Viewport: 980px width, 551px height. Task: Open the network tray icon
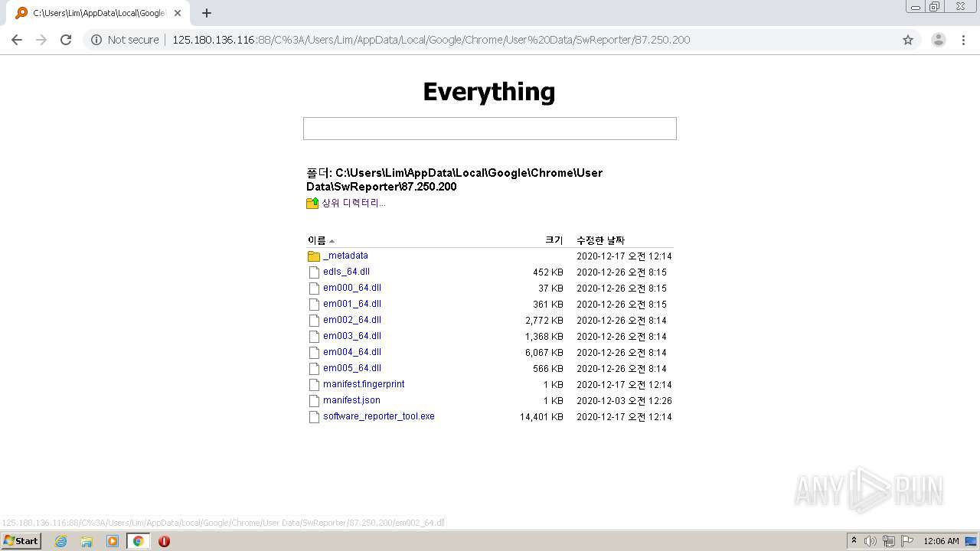(x=889, y=541)
